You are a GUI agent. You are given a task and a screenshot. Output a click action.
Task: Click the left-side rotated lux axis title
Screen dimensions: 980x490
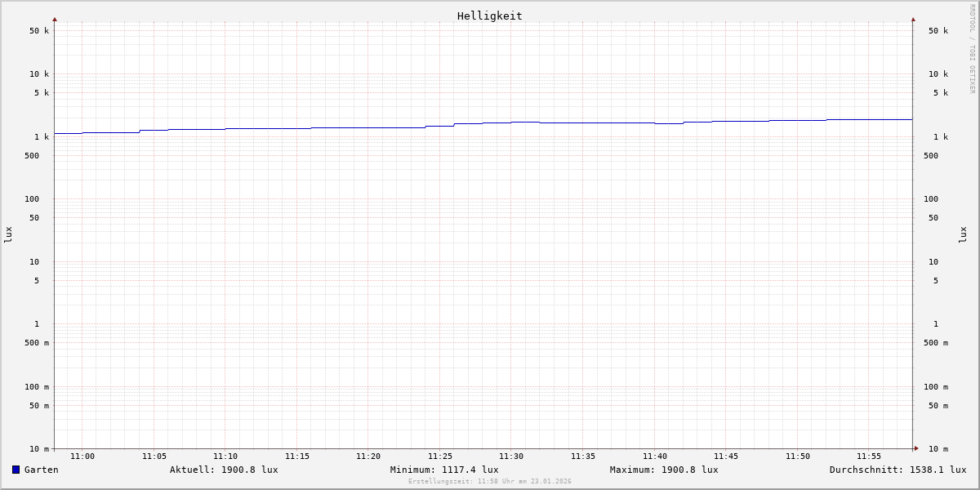pyautogui.click(x=8, y=234)
